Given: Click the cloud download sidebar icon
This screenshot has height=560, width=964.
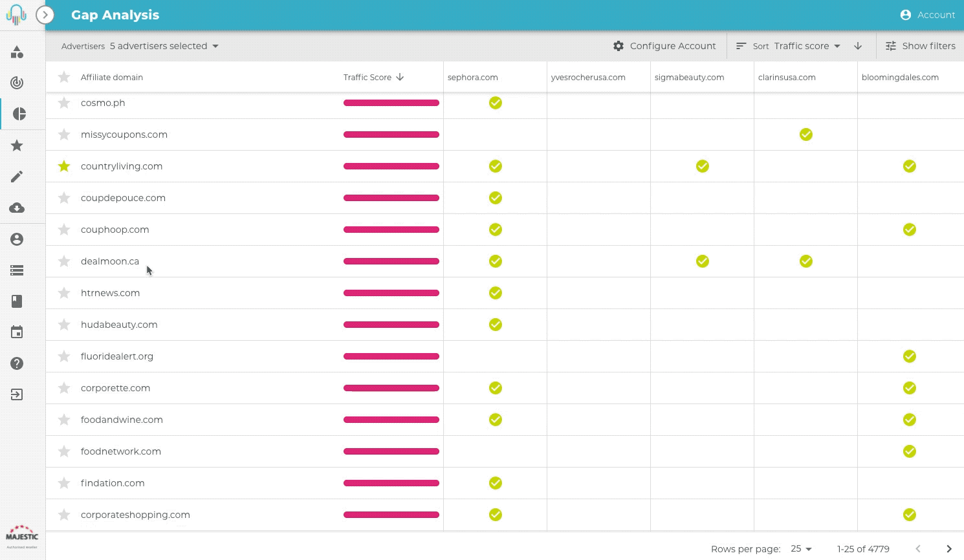Looking at the screenshot, I should (17, 208).
